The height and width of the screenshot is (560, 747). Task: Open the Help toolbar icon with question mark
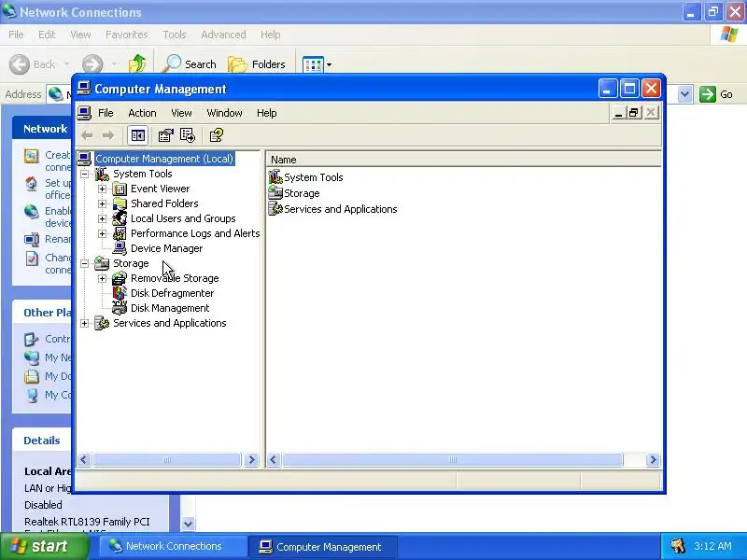coord(217,135)
